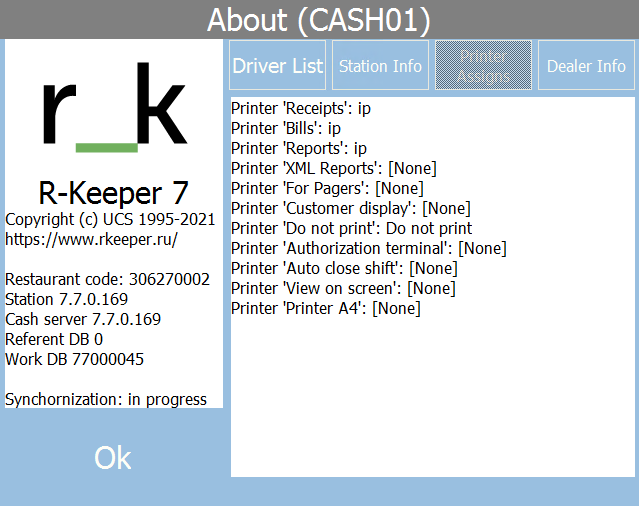Select the Printer 'Bills': ip line
Image resolution: width=639 pixels, height=506 pixels.
pyautogui.click(x=286, y=129)
